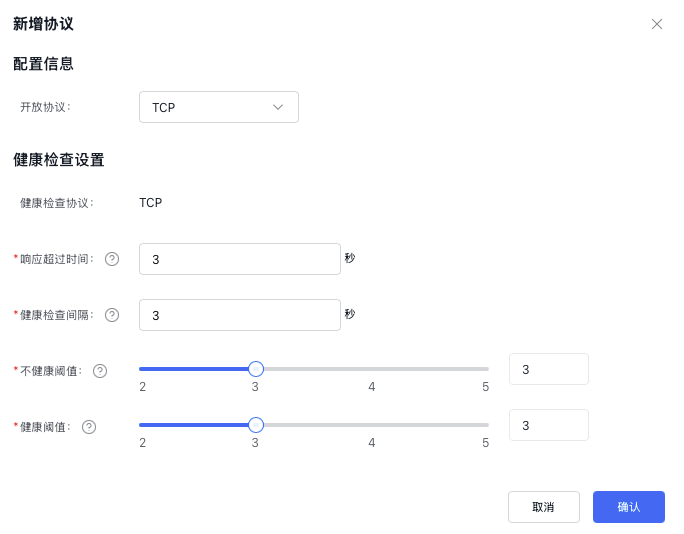Set 不健康阈值 slider to mark 5
684x534 pixels.
click(487, 369)
